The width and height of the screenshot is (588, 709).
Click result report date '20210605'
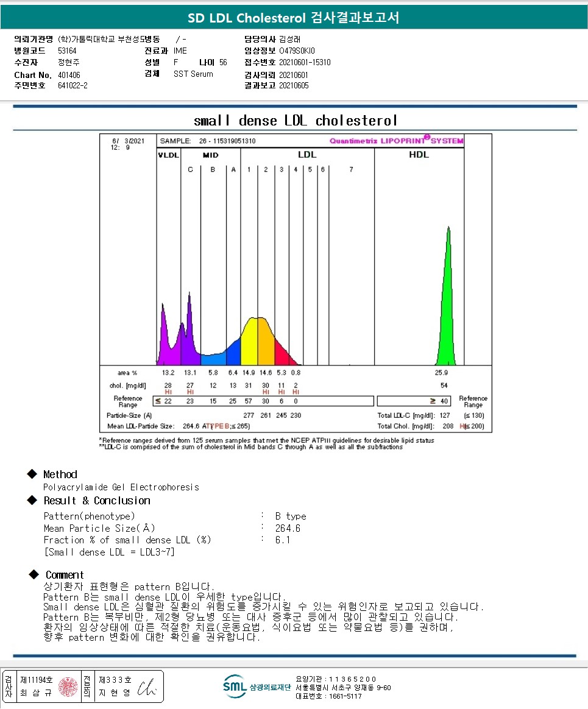[x=294, y=85]
